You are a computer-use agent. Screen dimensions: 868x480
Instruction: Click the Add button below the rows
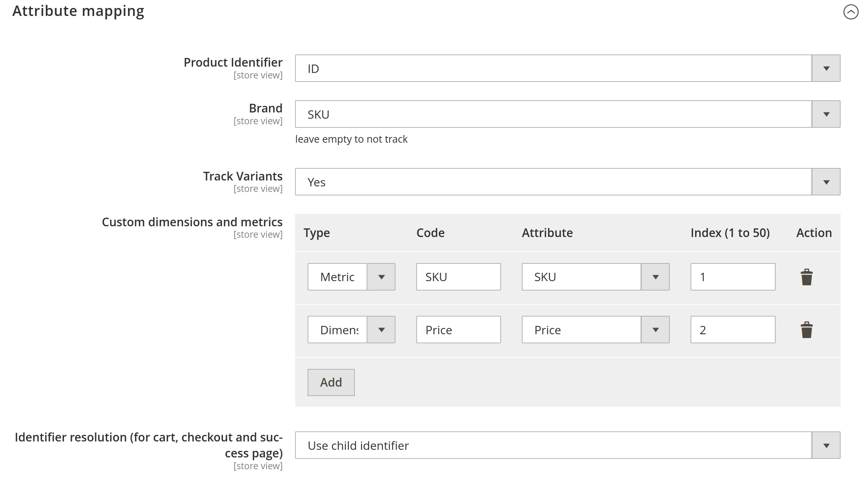tap(331, 382)
